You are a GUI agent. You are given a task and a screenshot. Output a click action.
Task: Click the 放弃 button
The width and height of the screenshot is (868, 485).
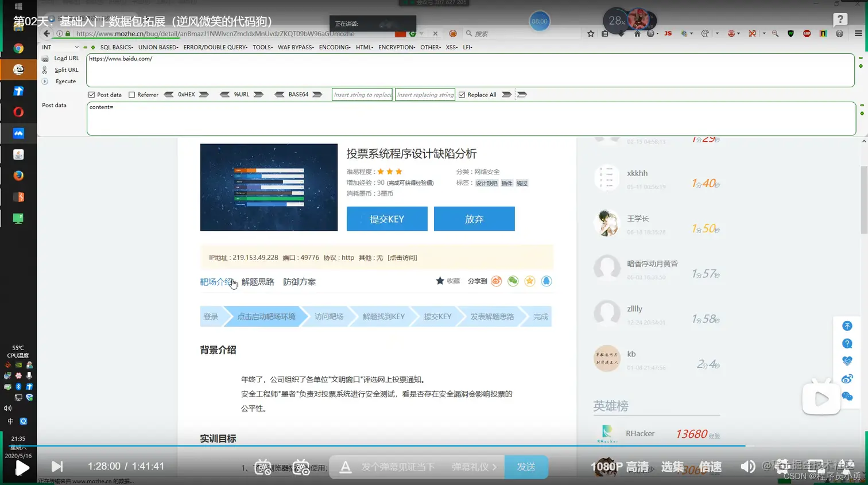(474, 219)
